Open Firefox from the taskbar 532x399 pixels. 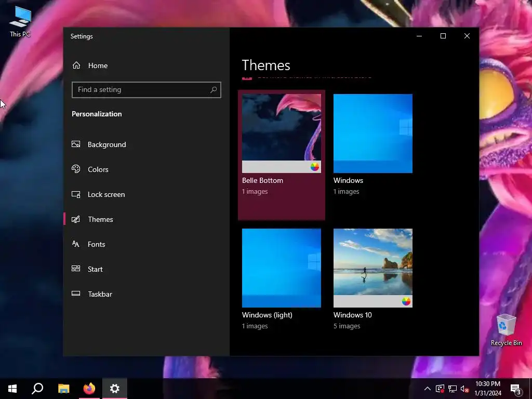[89, 389]
